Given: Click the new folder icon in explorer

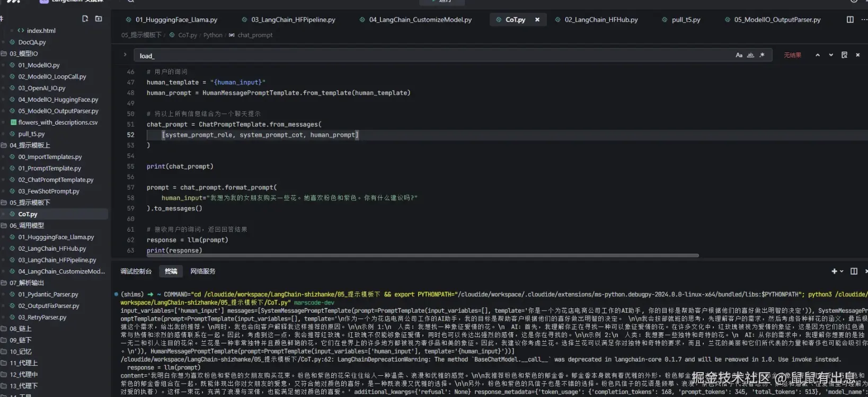Looking at the screenshot, I should (99, 19).
